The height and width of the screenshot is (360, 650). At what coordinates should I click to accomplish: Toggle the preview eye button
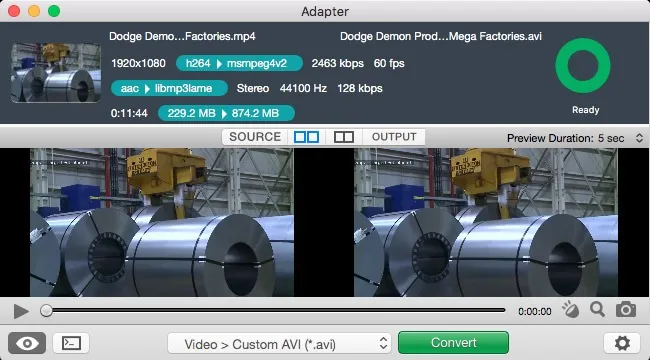tap(27, 343)
